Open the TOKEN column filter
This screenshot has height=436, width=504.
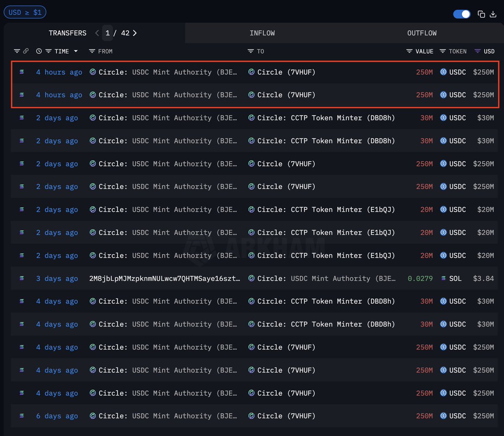(x=443, y=51)
